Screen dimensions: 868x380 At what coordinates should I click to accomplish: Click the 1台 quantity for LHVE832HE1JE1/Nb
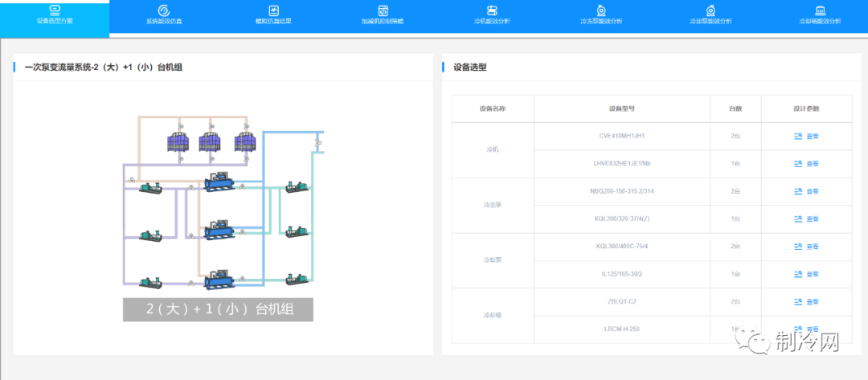pos(735,164)
